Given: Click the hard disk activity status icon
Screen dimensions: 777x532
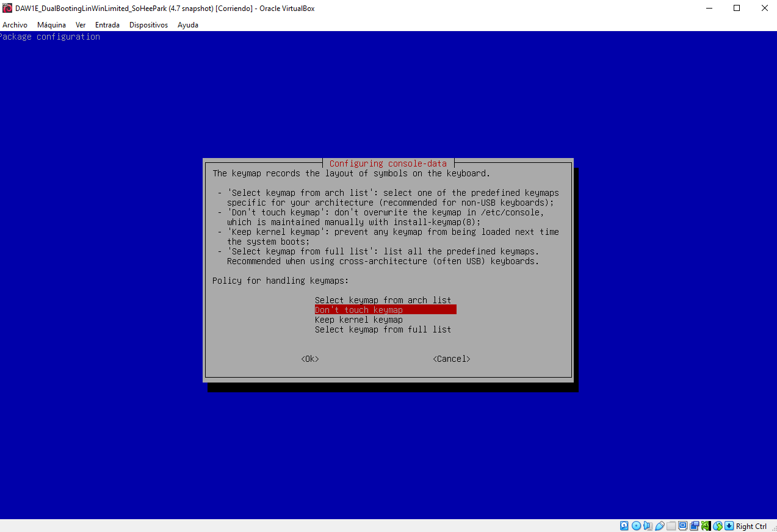Looking at the screenshot, I should tap(624, 526).
